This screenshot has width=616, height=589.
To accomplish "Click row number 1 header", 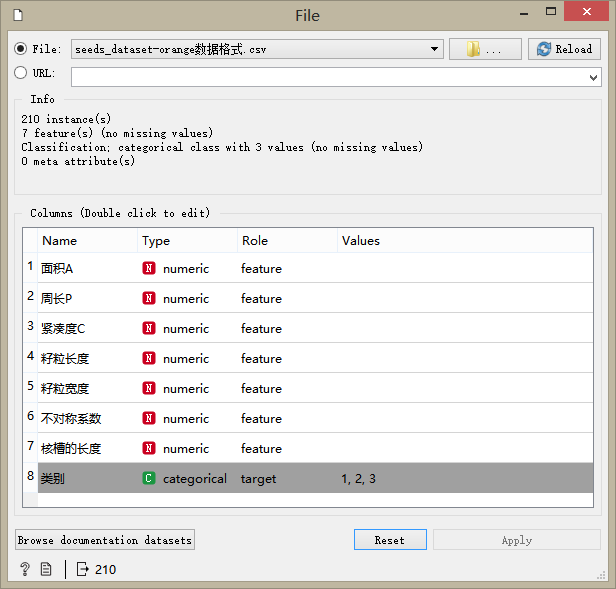I will [30, 267].
